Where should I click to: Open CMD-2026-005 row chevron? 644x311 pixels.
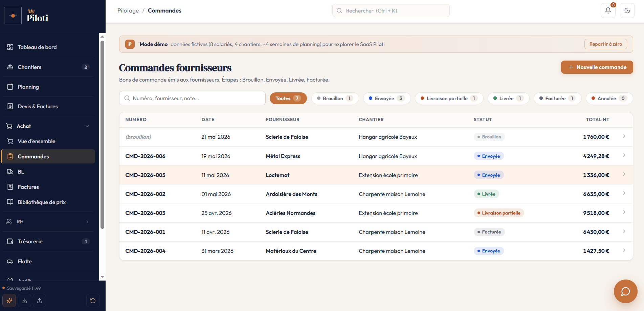click(x=624, y=174)
